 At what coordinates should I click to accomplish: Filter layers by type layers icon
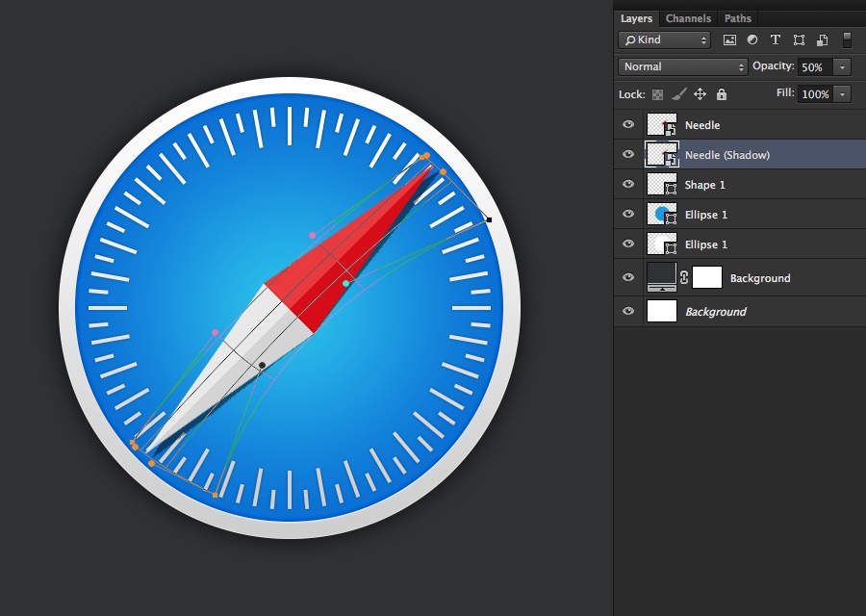coord(776,39)
